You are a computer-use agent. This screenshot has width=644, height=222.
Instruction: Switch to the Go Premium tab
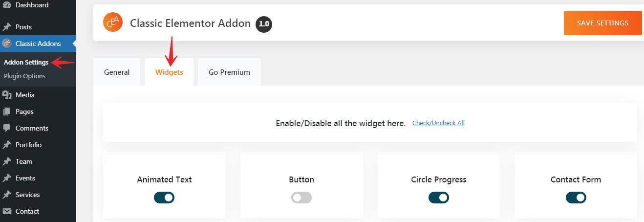(x=229, y=72)
